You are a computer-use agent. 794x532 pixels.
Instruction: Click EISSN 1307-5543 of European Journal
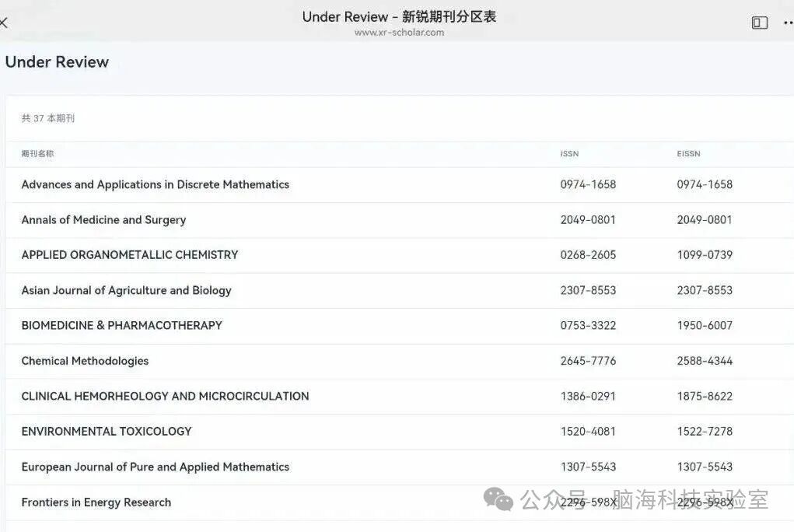(x=705, y=467)
